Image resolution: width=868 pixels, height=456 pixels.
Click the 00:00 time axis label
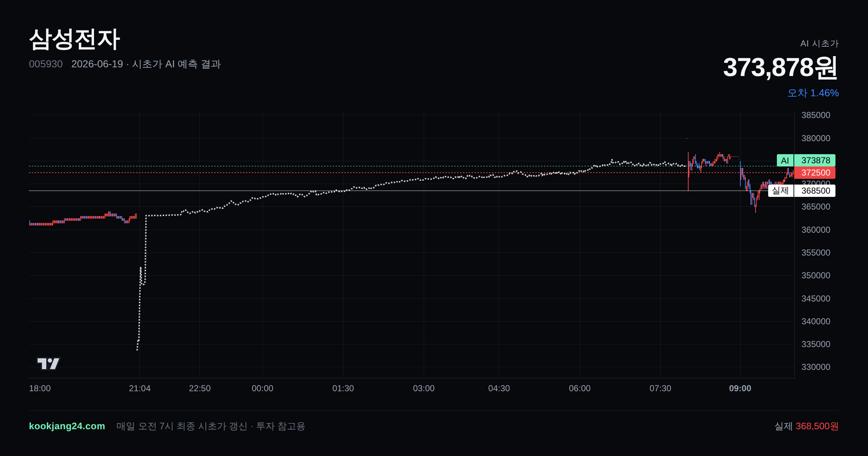point(263,388)
